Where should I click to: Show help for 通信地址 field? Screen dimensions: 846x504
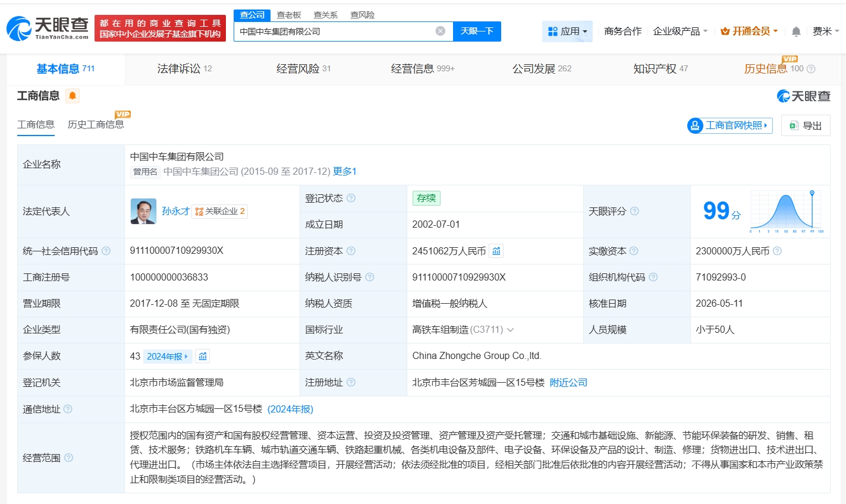click(x=68, y=409)
